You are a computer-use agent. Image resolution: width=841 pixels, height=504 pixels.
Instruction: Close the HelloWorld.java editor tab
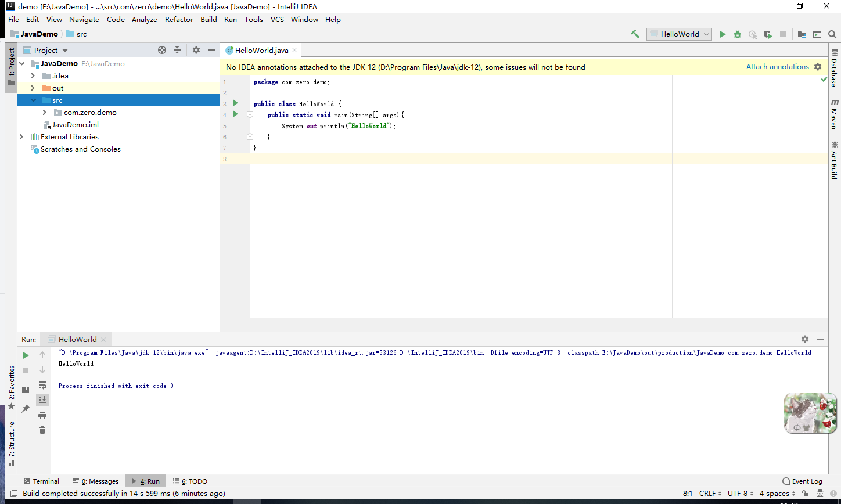tap(295, 51)
